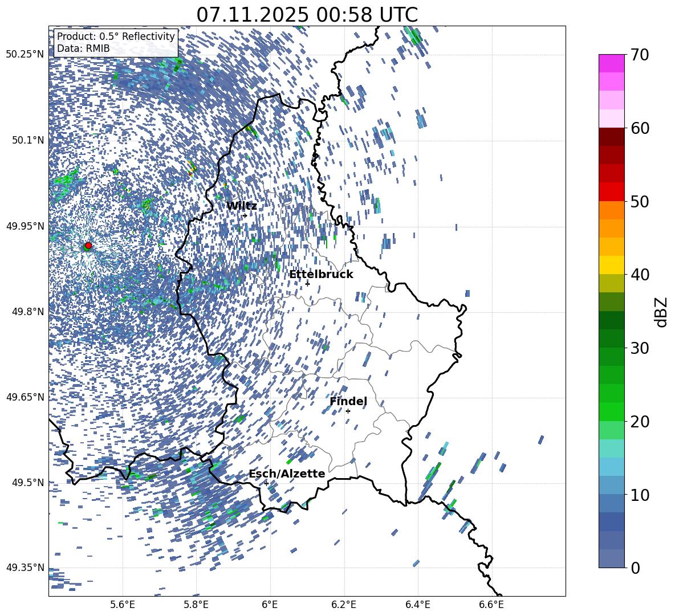Click the 5.8°E longitude label
675x616 pixels.
196,605
